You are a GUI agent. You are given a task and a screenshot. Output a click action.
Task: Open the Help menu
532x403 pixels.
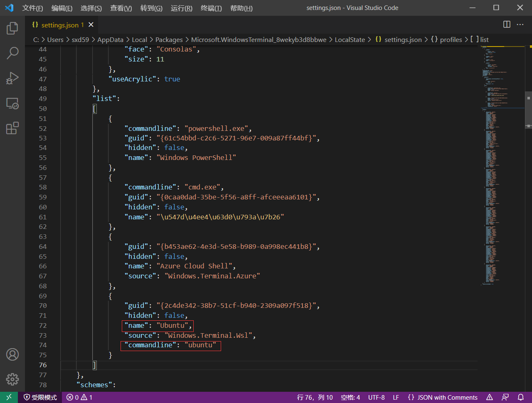[x=241, y=8]
